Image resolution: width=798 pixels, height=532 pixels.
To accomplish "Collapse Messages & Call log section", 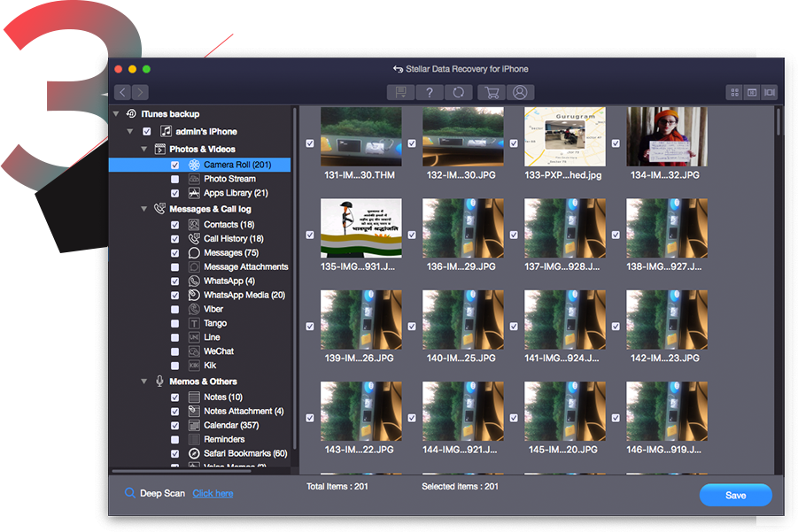I will (x=144, y=209).
